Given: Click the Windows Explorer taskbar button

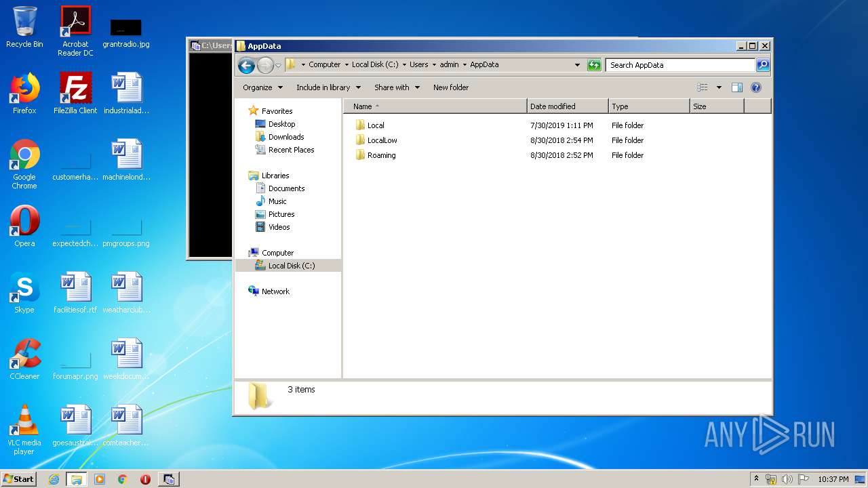Looking at the screenshot, I should (x=76, y=479).
